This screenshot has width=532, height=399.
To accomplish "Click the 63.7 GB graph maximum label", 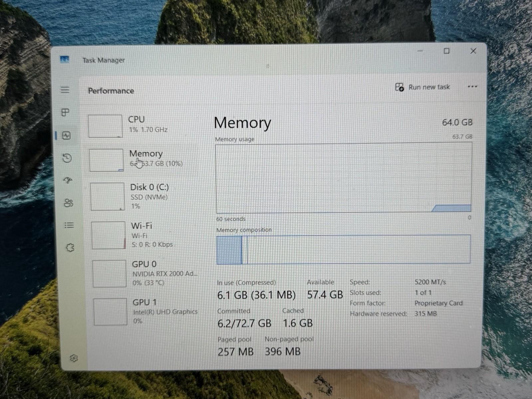I will 462,137.
